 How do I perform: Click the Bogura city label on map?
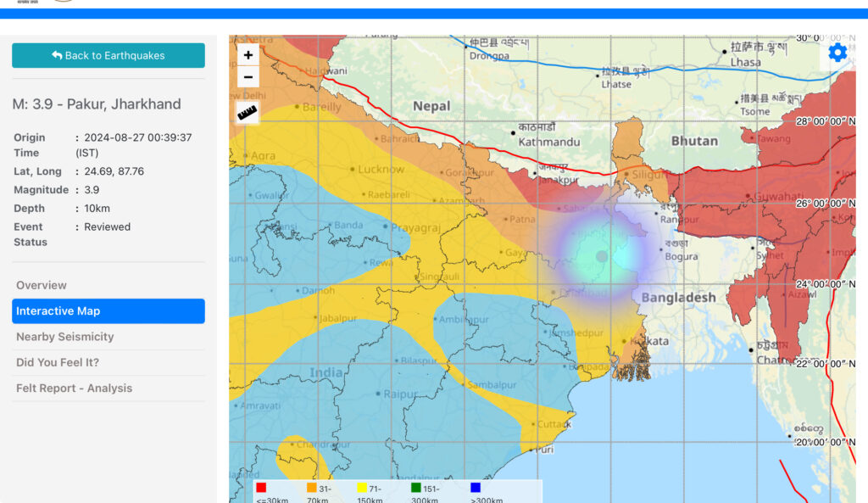point(682,256)
